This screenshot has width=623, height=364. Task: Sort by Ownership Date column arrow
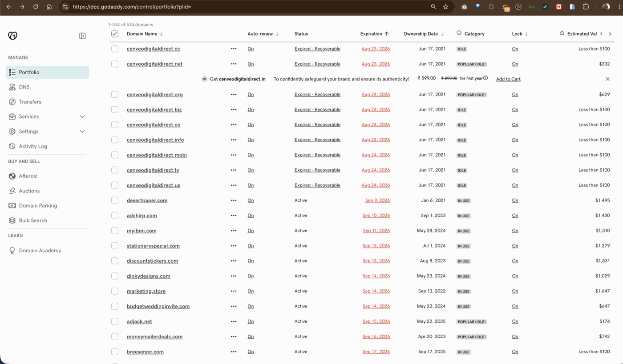tap(442, 34)
